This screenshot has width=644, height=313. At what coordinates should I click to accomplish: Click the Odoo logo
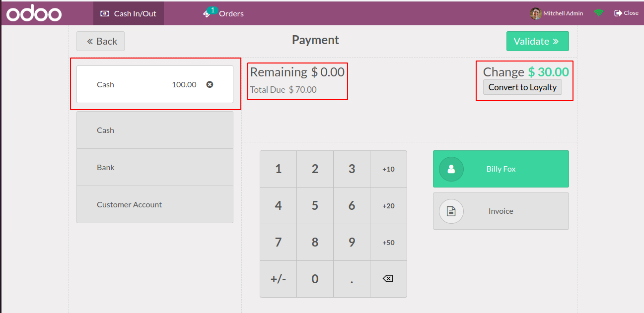coord(34,14)
